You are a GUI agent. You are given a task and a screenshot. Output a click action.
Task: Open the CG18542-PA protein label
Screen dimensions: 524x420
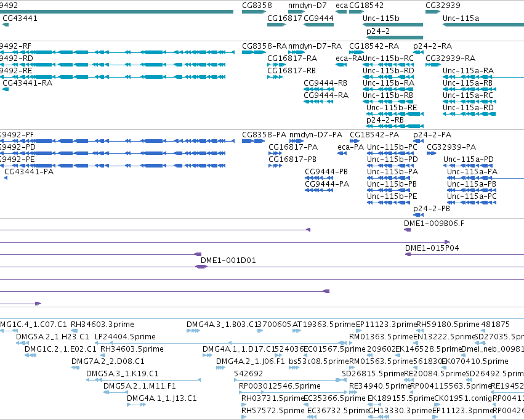point(374,135)
